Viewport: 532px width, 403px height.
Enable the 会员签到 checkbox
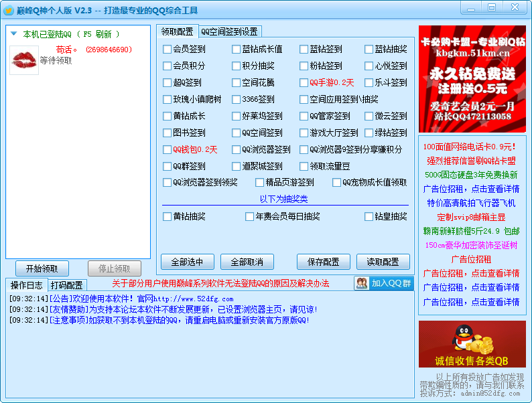click(x=168, y=49)
